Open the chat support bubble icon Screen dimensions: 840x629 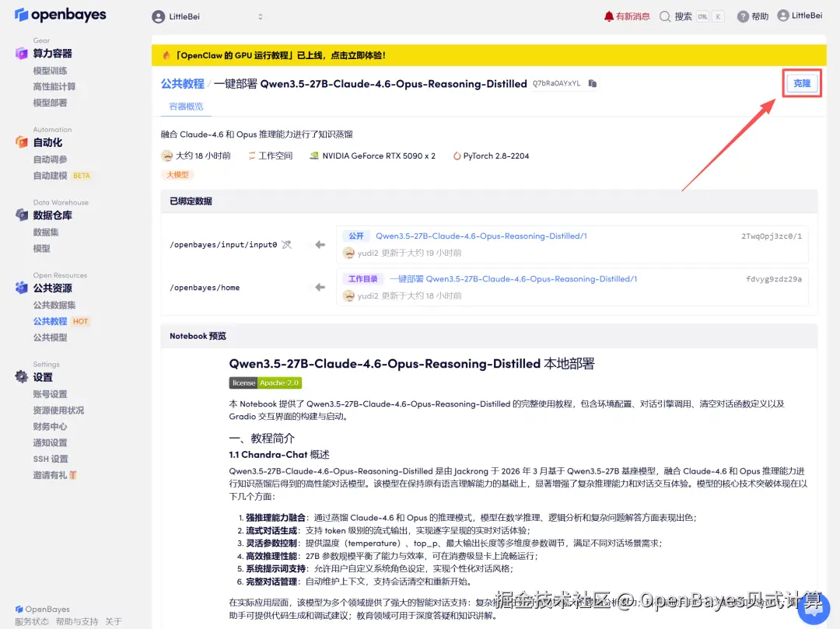814,609
